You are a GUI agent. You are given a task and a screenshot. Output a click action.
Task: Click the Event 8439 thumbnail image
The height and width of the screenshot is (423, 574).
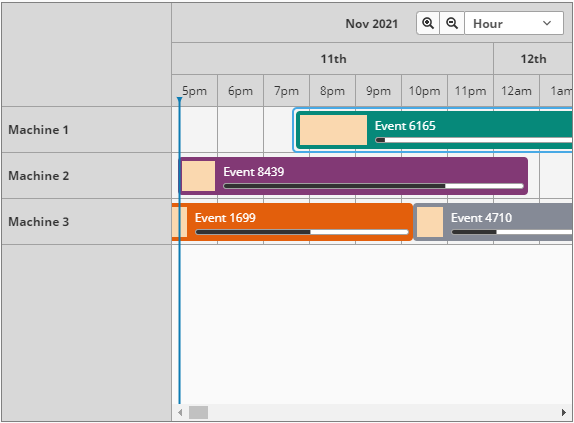pyautogui.click(x=198, y=176)
